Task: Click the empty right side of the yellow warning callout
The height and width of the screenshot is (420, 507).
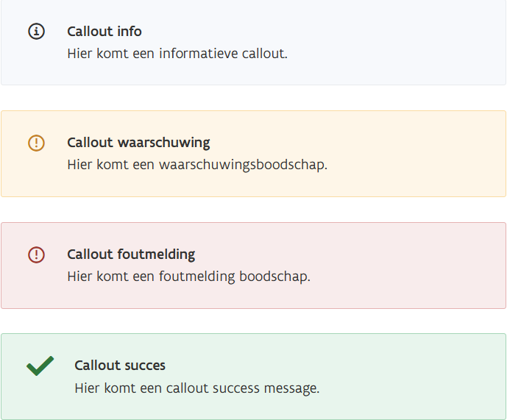Action: tap(427, 154)
